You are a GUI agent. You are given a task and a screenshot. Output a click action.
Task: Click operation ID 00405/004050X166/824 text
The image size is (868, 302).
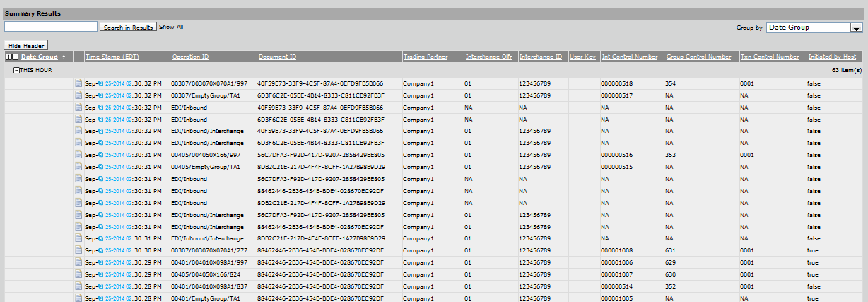[204, 274]
